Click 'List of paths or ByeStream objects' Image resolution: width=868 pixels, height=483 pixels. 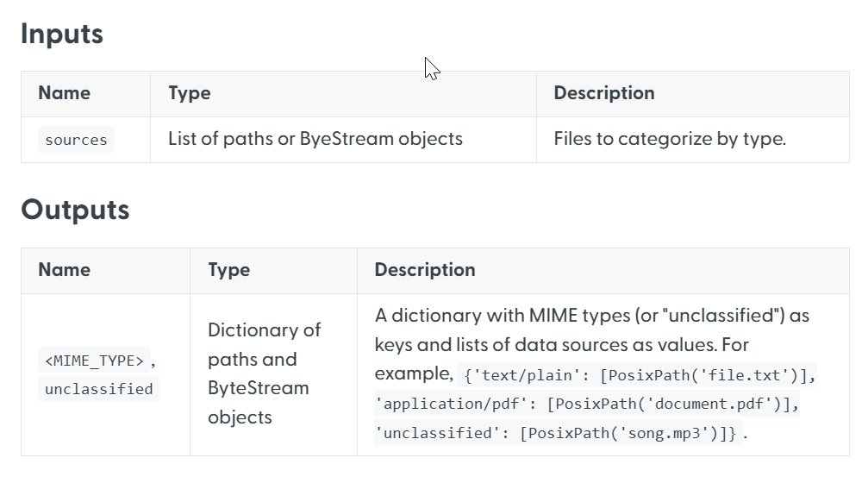pos(315,139)
